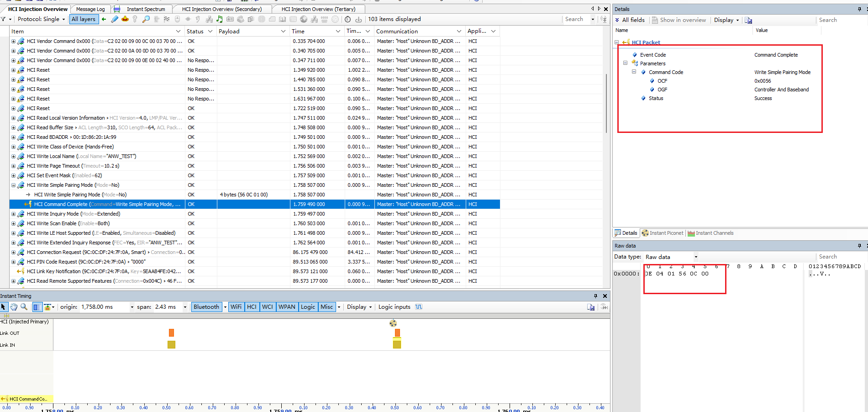Select the hand pan tool in Instant Timing
The height and width of the screenshot is (412, 868).
pos(14,307)
